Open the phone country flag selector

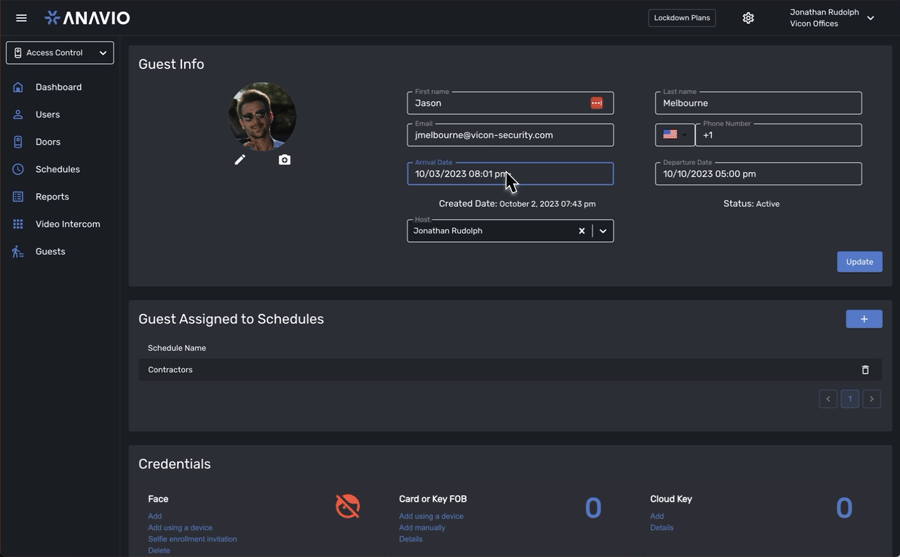pos(674,135)
